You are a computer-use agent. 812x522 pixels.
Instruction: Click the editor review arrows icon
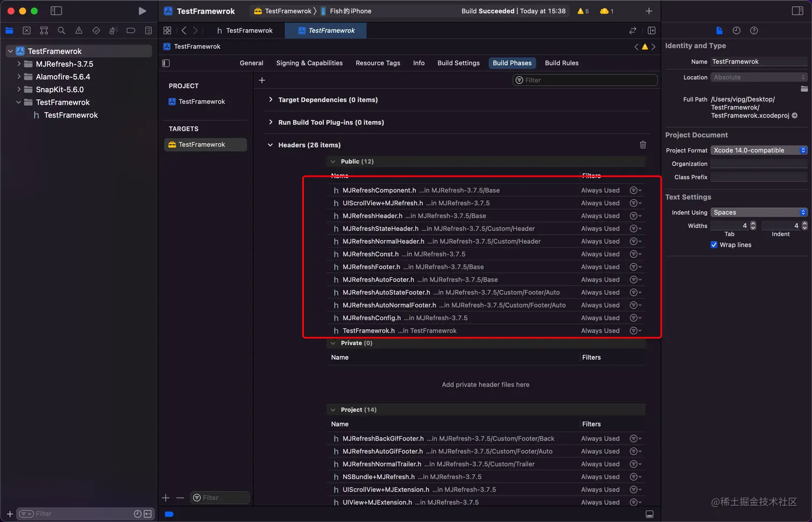pyautogui.click(x=633, y=31)
